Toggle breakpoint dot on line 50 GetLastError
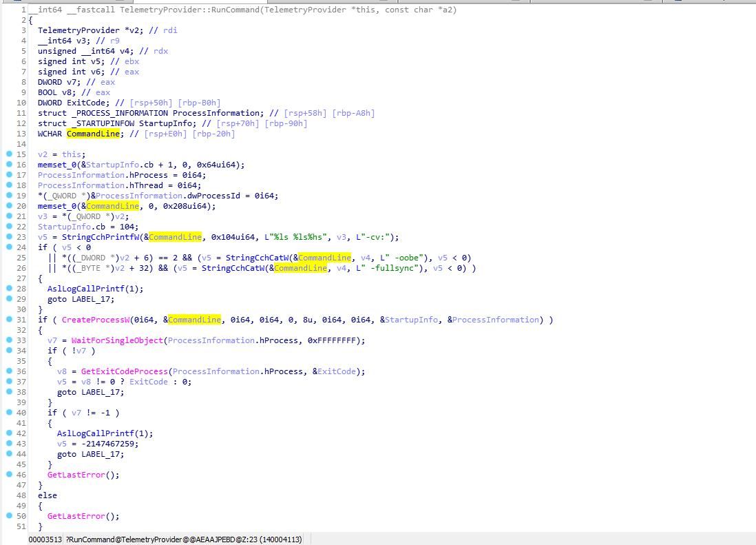The height and width of the screenshot is (545, 756). pyautogui.click(x=9, y=515)
